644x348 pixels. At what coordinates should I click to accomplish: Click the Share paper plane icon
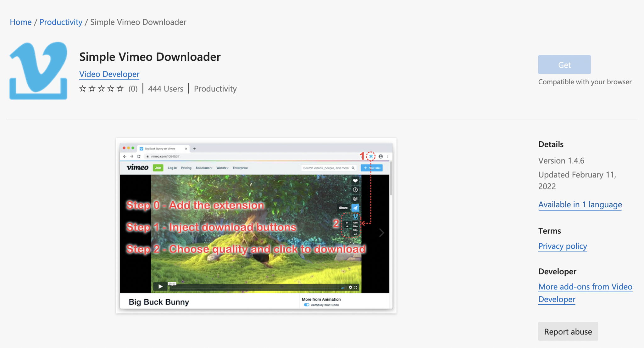click(x=355, y=208)
